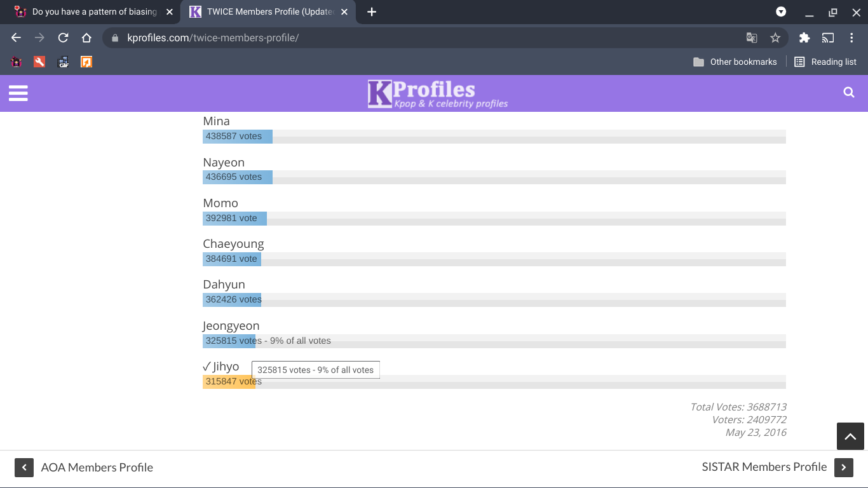Viewport: 868px width, 488px height.
Task: Open the orange bookmark shortcut
Action: coord(86,62)
